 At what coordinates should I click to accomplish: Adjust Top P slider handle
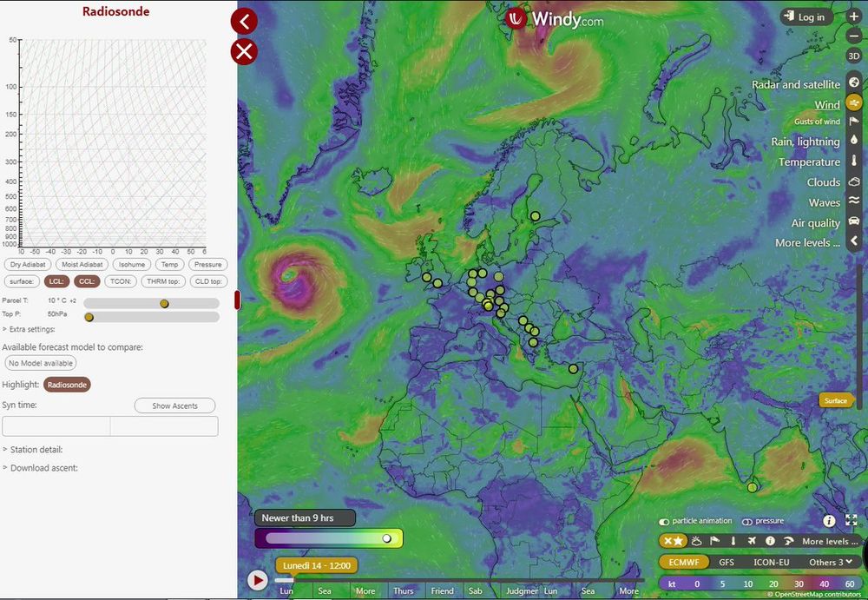89,317
